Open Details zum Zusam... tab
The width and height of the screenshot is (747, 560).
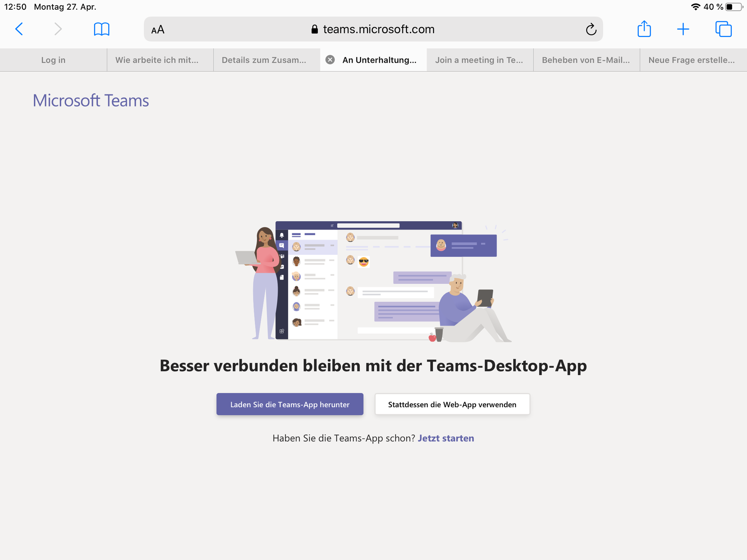click(x=267, y=60)
